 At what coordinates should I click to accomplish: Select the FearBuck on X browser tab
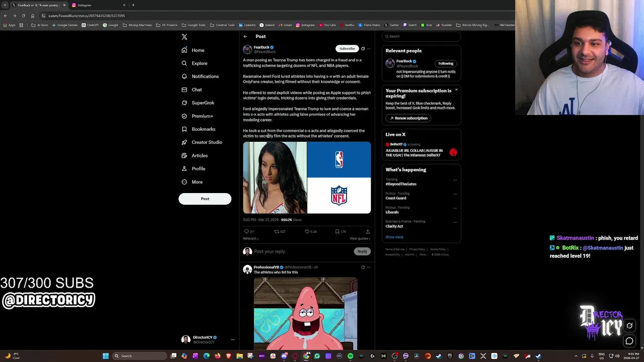pyautogui.click(x=38, y=5)
